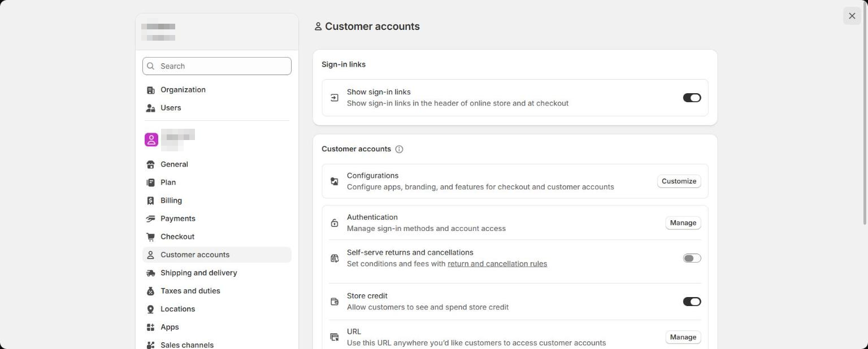Click the Locations pin icon

(150, 309)
